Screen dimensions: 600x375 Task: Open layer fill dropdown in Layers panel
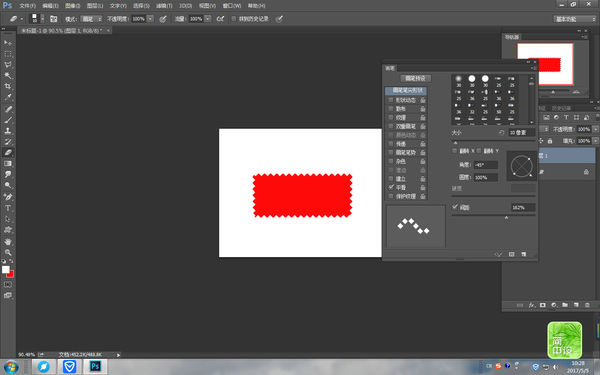pos(595,141)
